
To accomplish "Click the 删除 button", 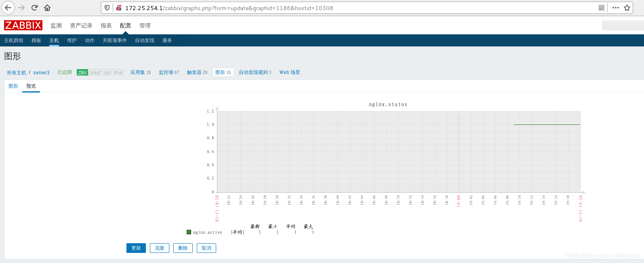I will coord(183,248).
